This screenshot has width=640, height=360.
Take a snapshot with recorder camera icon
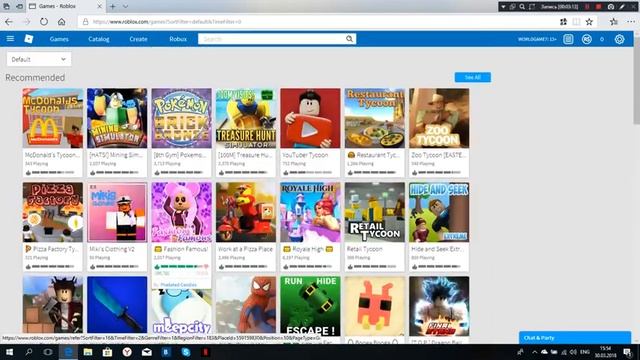(611, 7)
